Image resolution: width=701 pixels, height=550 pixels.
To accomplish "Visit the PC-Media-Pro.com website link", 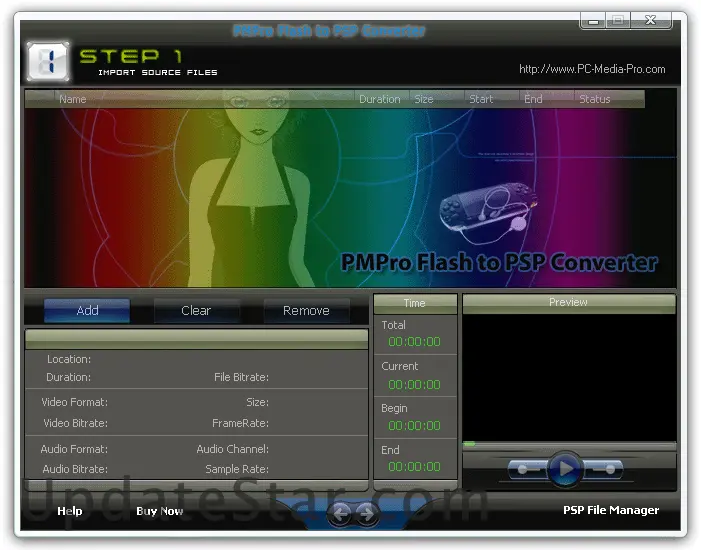I will click(x=592, y=69).
